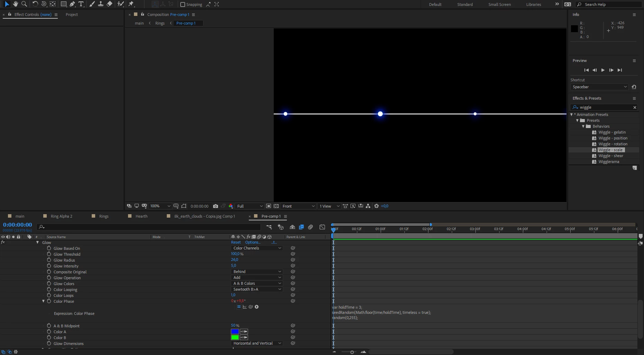
Task: Click the Rings breadcrumb in composition navigator
Action: [160, 23]
